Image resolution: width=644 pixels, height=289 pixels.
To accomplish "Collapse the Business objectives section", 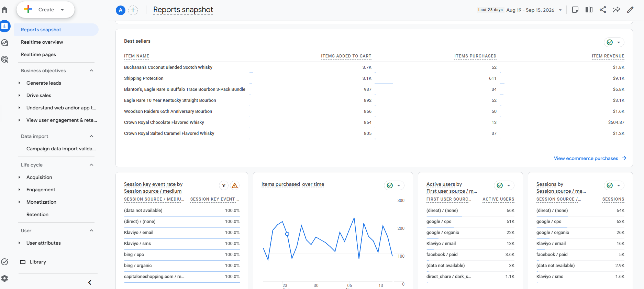I will (x=91, y=71).
